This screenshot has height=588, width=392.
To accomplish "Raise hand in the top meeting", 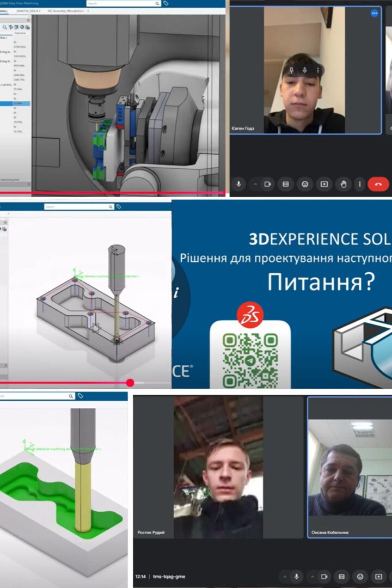I will [x=343, y=184].
